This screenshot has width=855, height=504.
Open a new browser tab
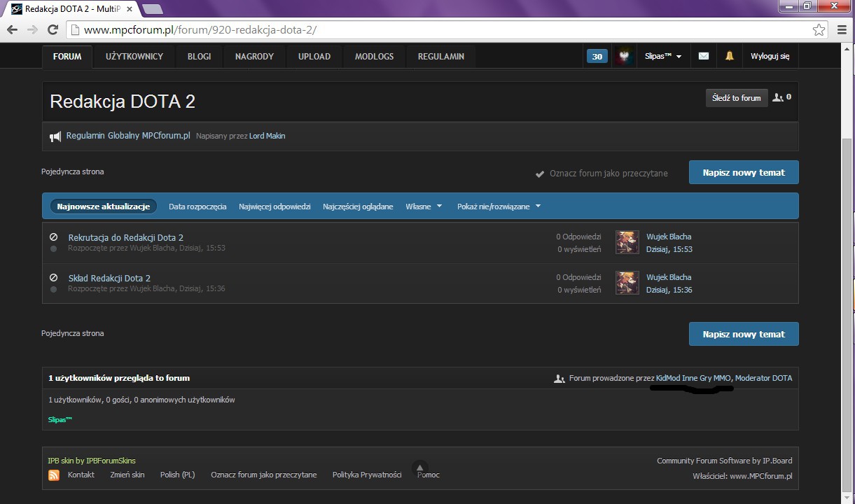(x=153, y=9)
